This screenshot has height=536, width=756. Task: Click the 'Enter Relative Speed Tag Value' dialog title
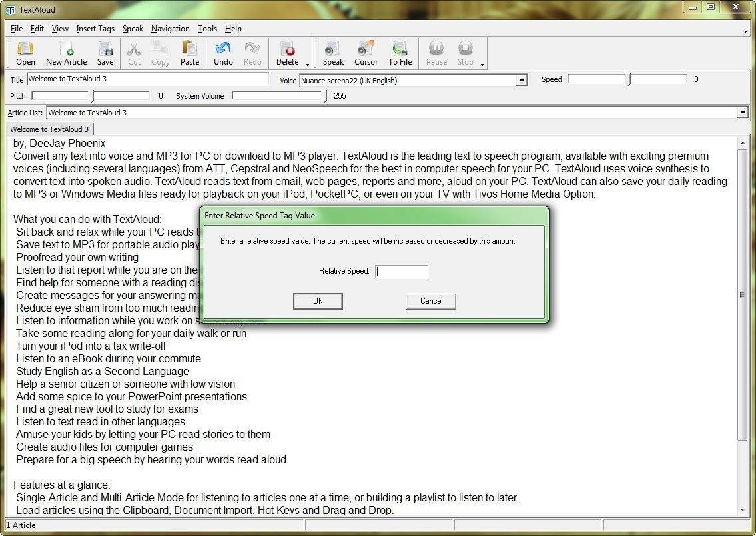260,216
